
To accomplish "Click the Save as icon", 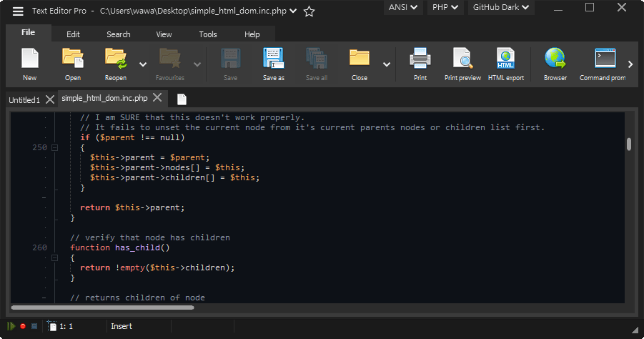I will point(274,59).
